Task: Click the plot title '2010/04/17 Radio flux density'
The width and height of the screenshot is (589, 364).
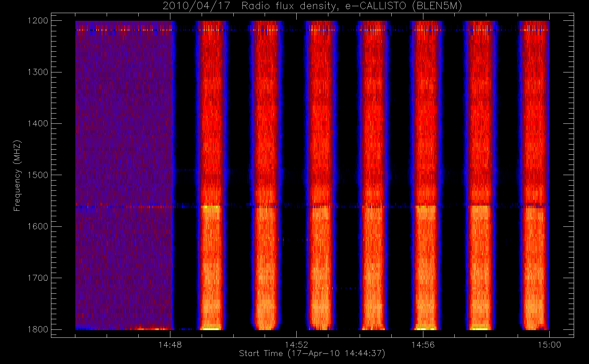Action: pos(312,6)
